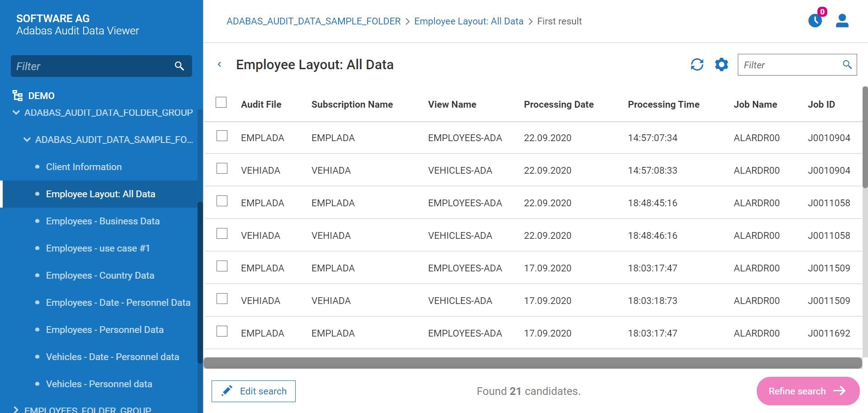
Task: Sort by Job Name column header
Action: (x=755, y=104)
